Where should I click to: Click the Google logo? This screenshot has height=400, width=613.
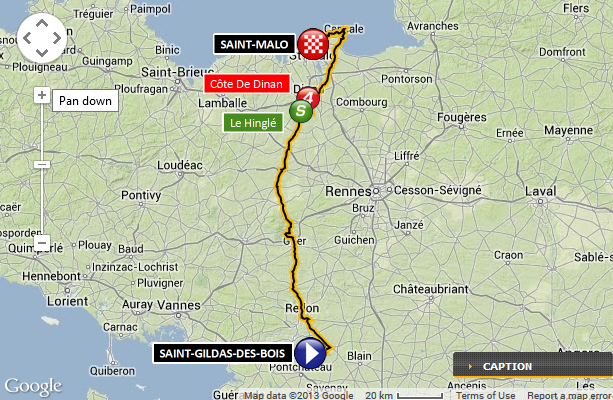(x=33, y=386)
